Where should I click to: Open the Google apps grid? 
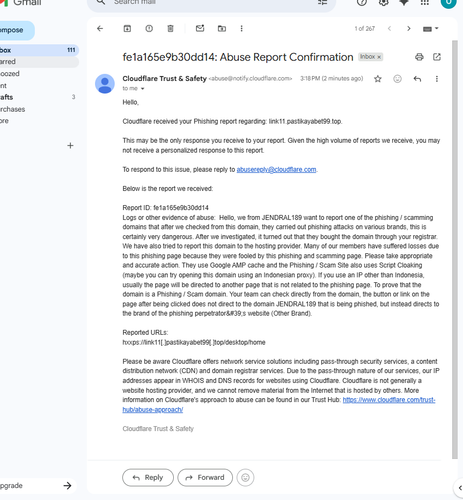tap(425, 2)
